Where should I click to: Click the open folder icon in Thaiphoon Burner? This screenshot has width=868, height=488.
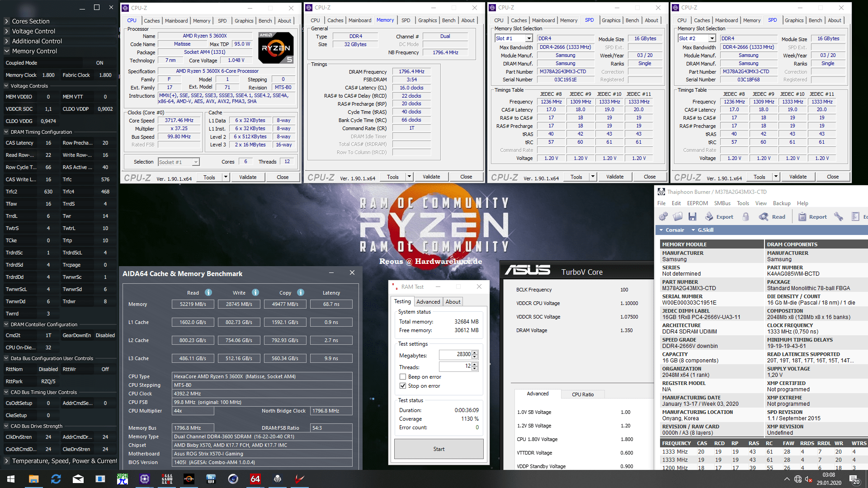(678, 217)
